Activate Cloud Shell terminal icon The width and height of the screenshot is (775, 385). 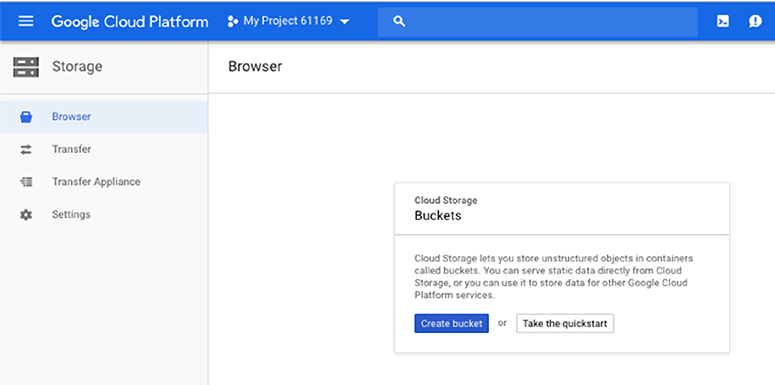click(723, 21)
